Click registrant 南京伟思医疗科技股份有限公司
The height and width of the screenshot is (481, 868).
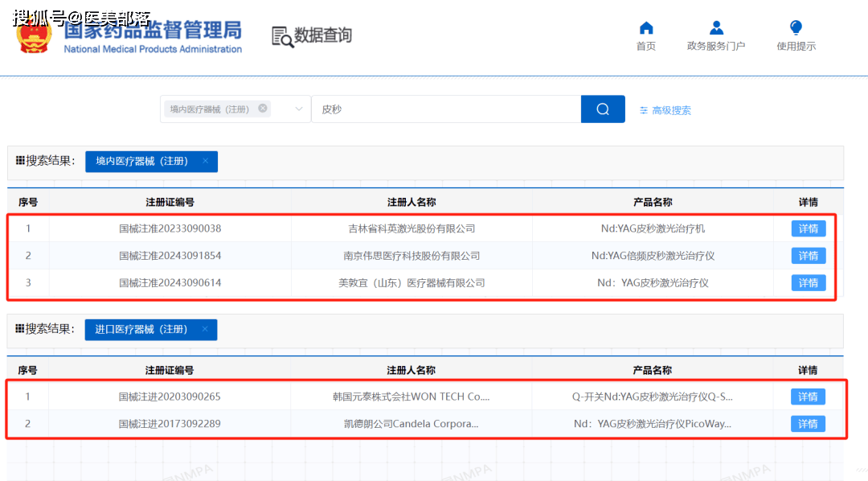coord(411,256)
